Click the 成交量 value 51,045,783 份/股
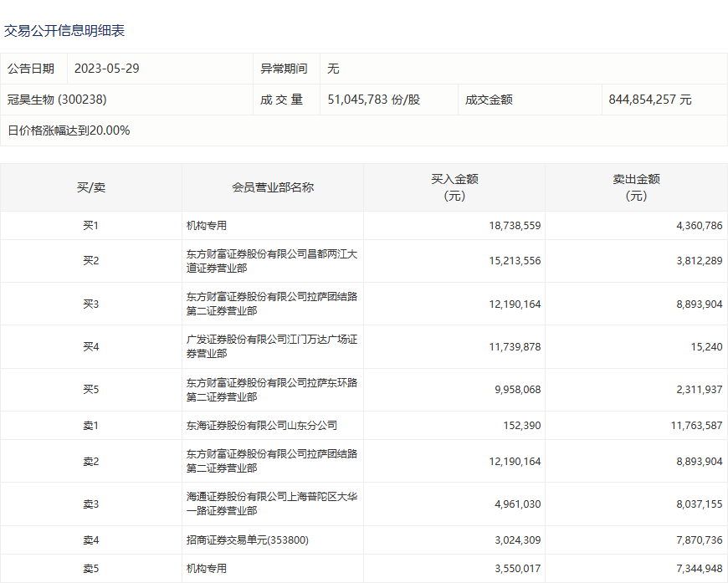The image size is (728, 583). click(373, 100)
